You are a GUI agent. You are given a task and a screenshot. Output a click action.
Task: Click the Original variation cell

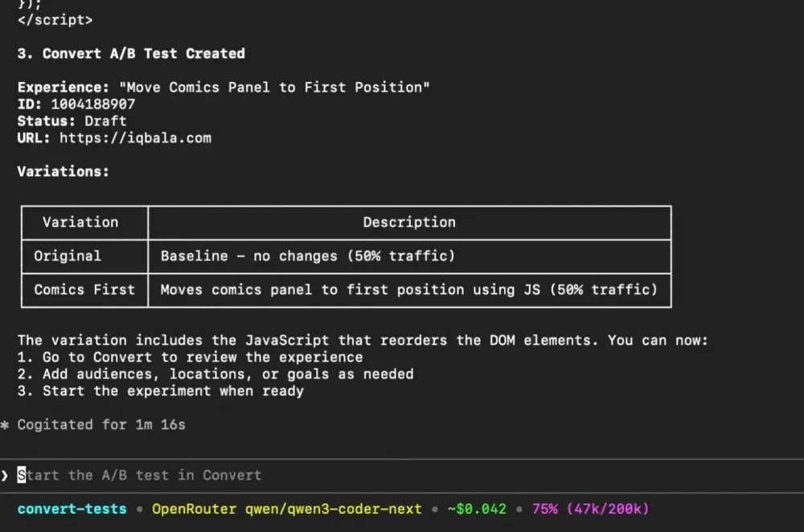(x=68, y=256)
